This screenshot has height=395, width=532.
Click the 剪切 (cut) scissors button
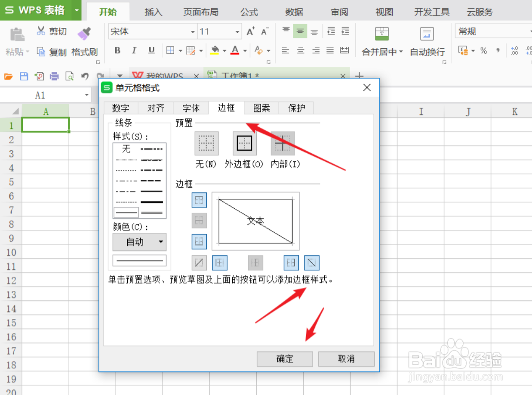click(52, 31)
